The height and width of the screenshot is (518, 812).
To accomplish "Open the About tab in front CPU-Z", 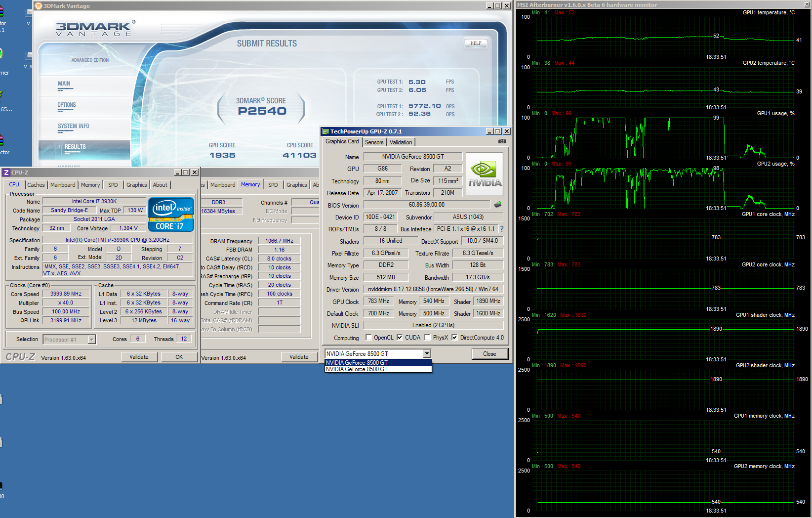I will (x=160, y=185).
